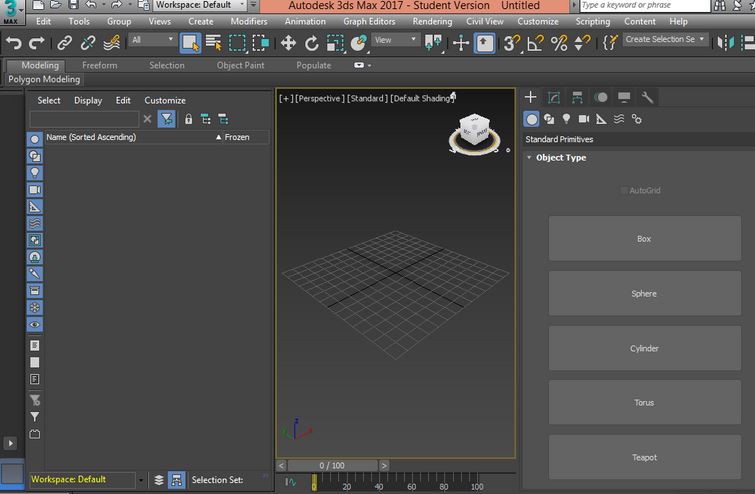Viewport: 755px width, 494px height.
Task: Open Scene Explorer Display menu
Action: pyautogui.click(x=88, y=101)
